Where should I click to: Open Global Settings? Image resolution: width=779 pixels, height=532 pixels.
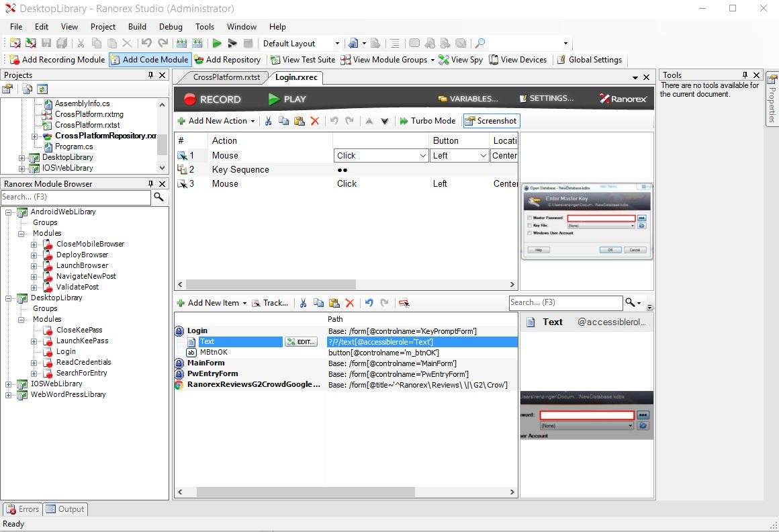(589, 60)
